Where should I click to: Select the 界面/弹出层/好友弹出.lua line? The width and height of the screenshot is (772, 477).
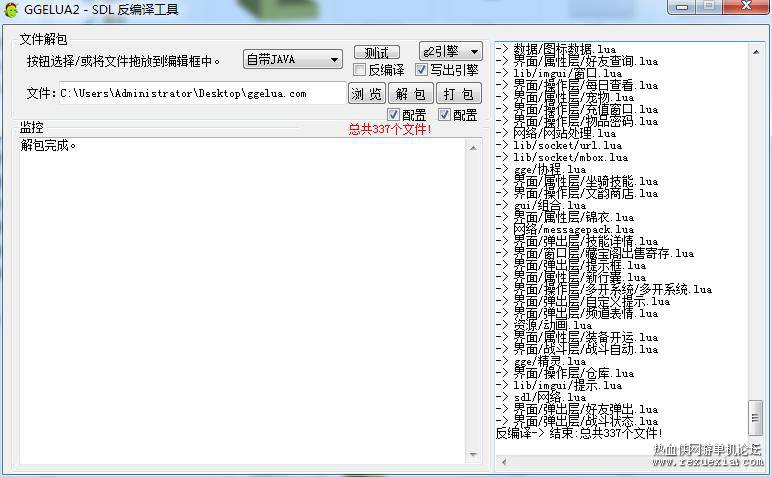point(577,409)
